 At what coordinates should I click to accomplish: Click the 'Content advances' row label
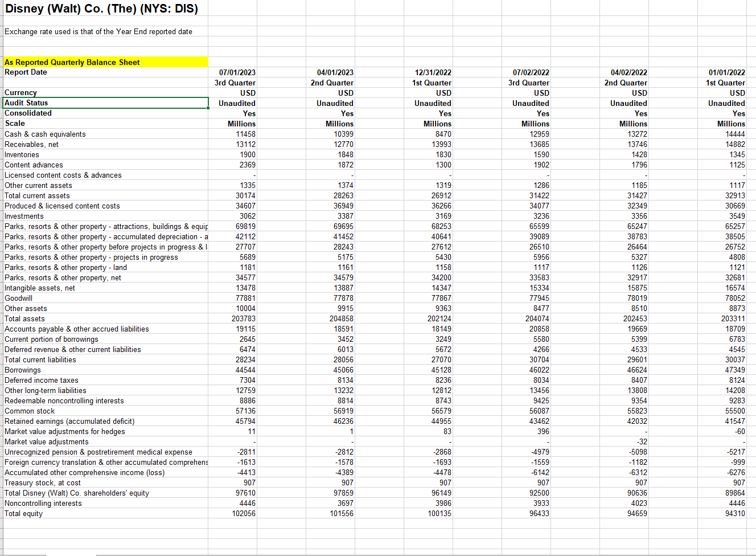tap(34, 165)
